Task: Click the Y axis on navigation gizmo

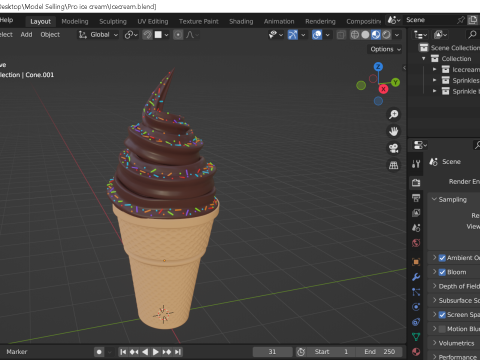Action: (x=395, y=82)
